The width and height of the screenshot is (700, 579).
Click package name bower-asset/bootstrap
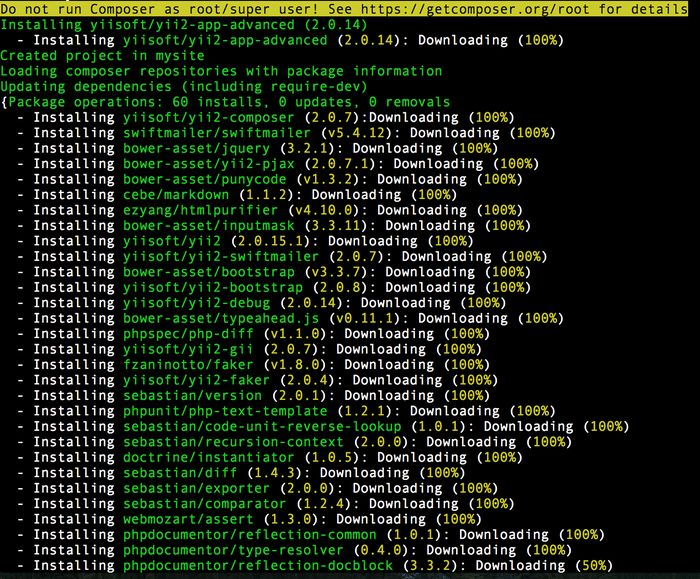[x=208, y=272]
